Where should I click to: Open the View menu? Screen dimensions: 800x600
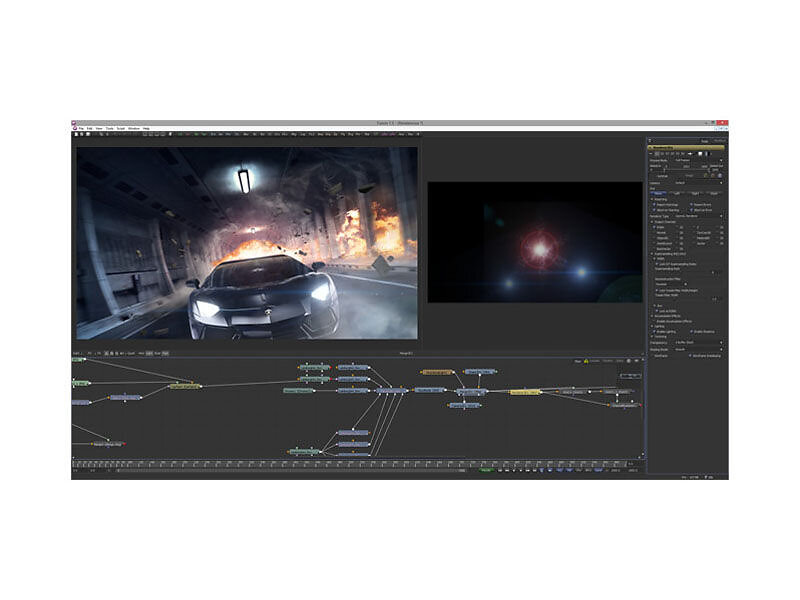point(99,128)
